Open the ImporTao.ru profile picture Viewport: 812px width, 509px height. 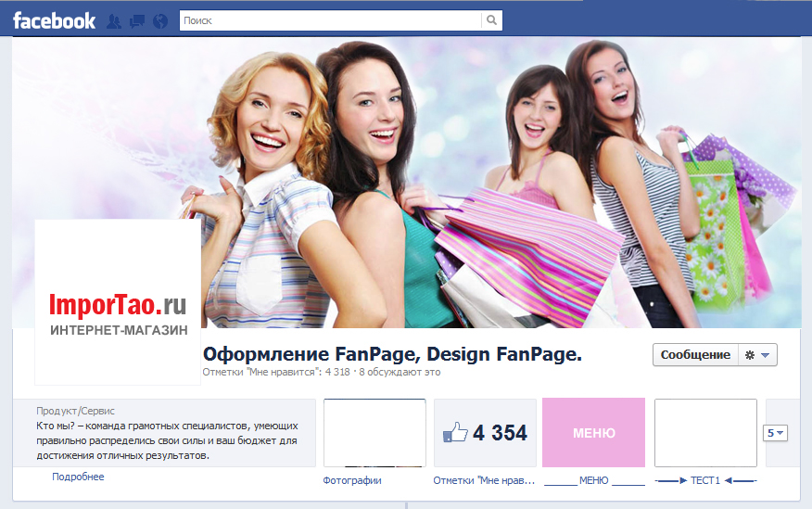pos(118,302)
